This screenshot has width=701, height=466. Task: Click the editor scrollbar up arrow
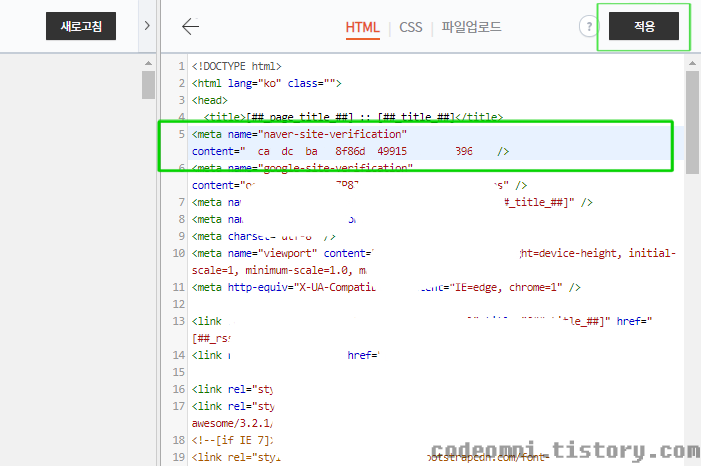point(693,64)
